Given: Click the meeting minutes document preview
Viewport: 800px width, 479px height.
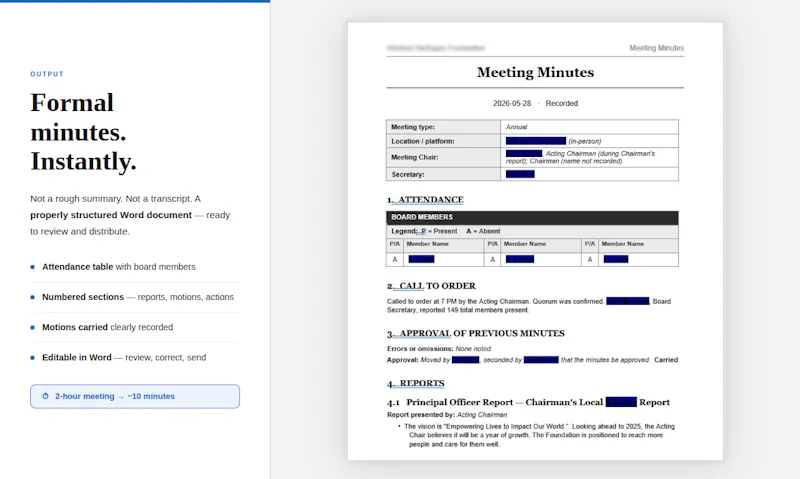Looking at the screenshot, I should 535,241.
